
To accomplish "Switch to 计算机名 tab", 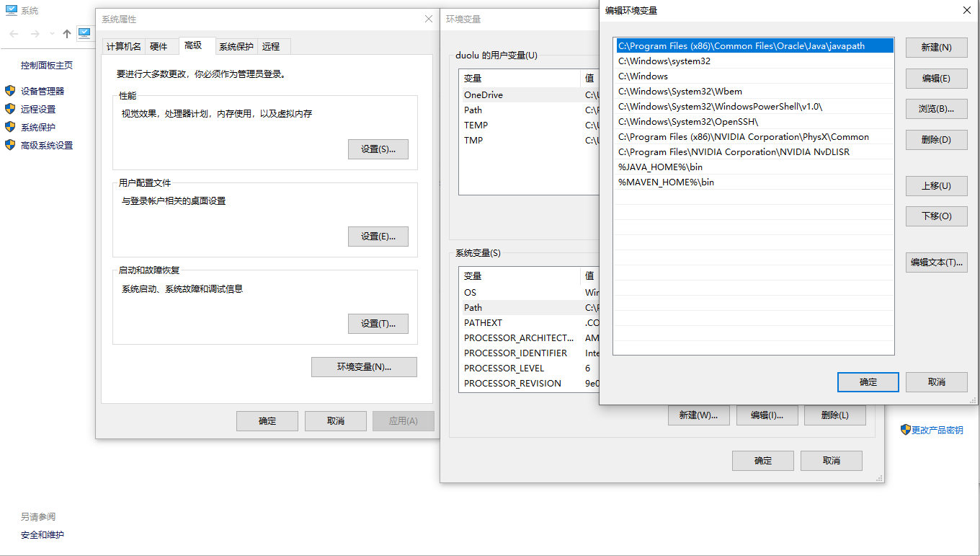I will 124,46.
